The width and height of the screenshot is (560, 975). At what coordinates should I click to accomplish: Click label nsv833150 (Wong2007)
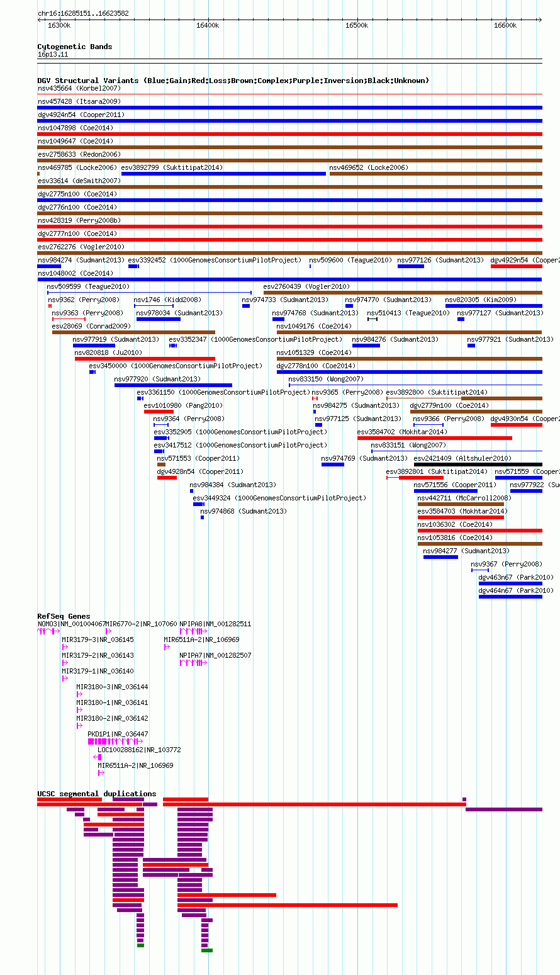point(326,379)
